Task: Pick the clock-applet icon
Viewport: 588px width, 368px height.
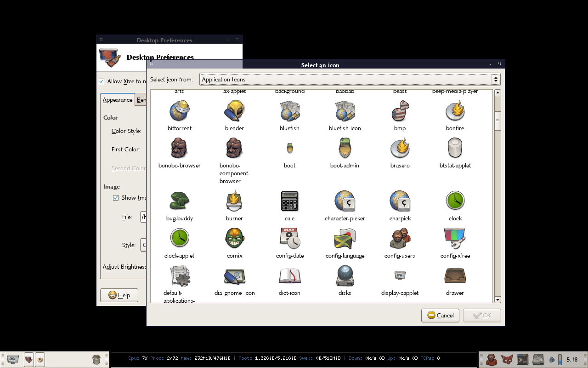Action: tap(179, 238)
